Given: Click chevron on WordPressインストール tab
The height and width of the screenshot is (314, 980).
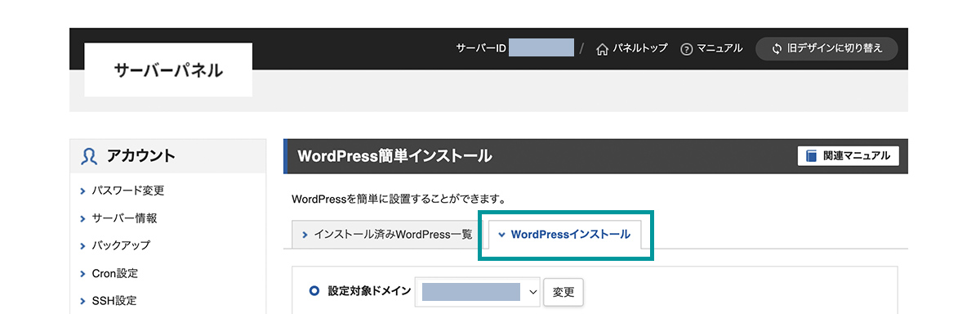Looking at the screenshot, I should click(501, 235).
